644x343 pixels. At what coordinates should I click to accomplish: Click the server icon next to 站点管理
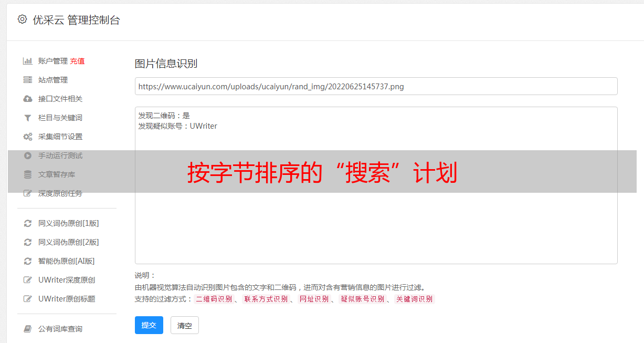point(28,80)
